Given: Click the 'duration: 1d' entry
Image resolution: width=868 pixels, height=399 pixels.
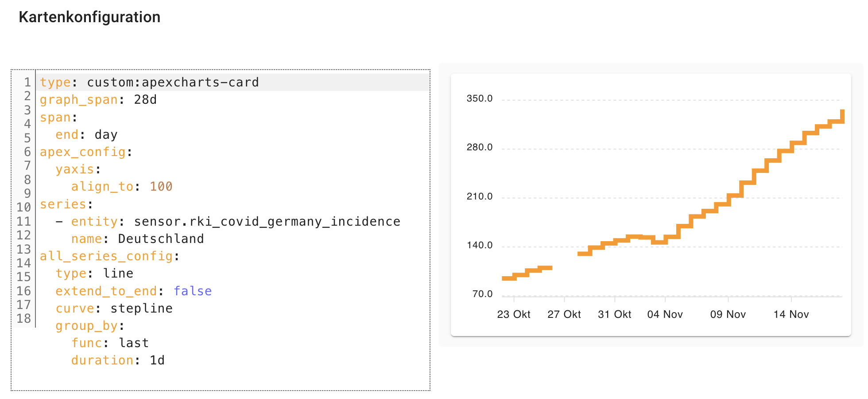Looking at the screenshot, I should [x=117, y=360].
